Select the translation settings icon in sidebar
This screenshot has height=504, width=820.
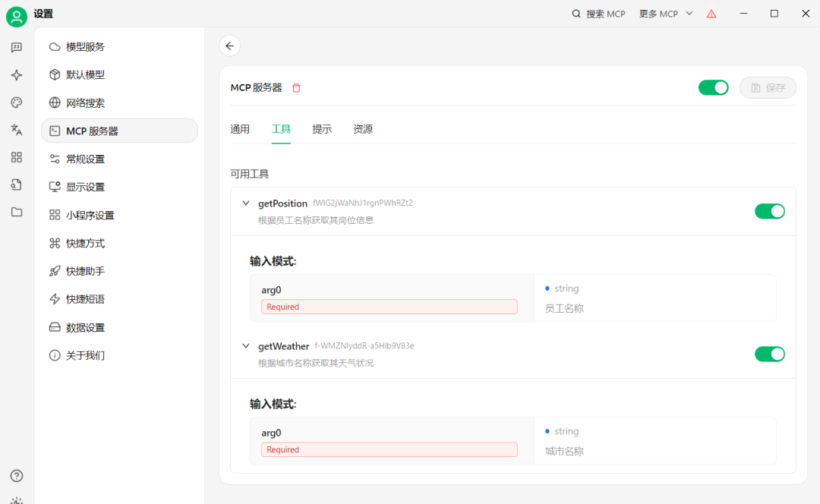tap(16, 129)
